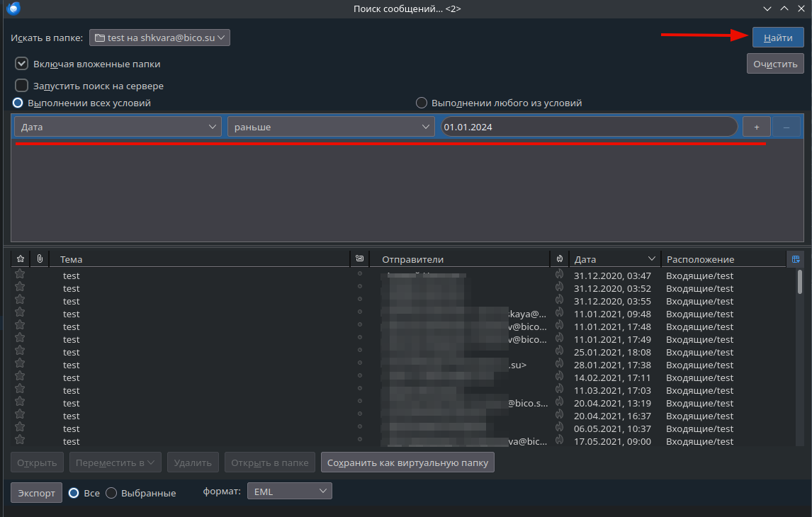Toggle 'Включая вложенные папки' checkbox
This screenshot has width=812, height=517.
[x=21, y=64]
